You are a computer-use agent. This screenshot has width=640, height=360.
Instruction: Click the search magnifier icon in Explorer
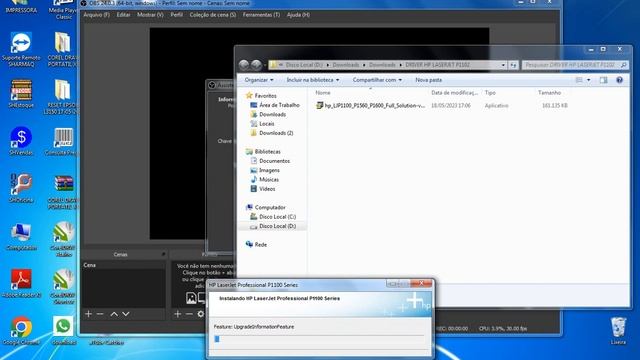click(623, 65)
